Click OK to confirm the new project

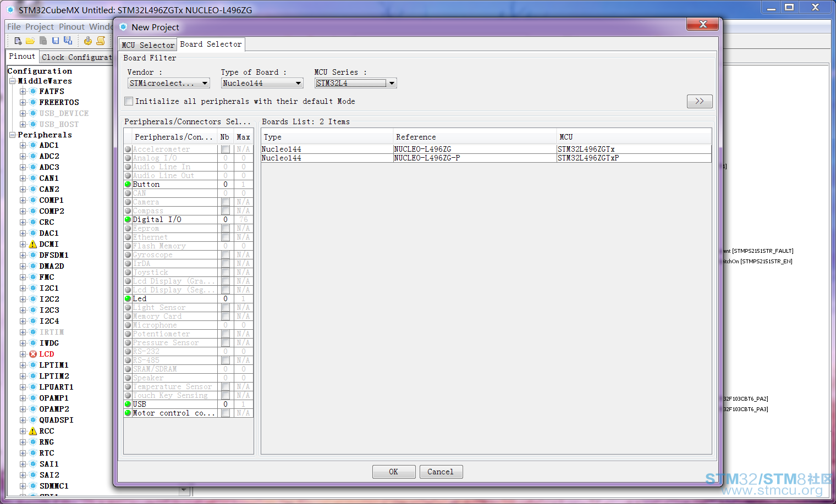[393, 472]
